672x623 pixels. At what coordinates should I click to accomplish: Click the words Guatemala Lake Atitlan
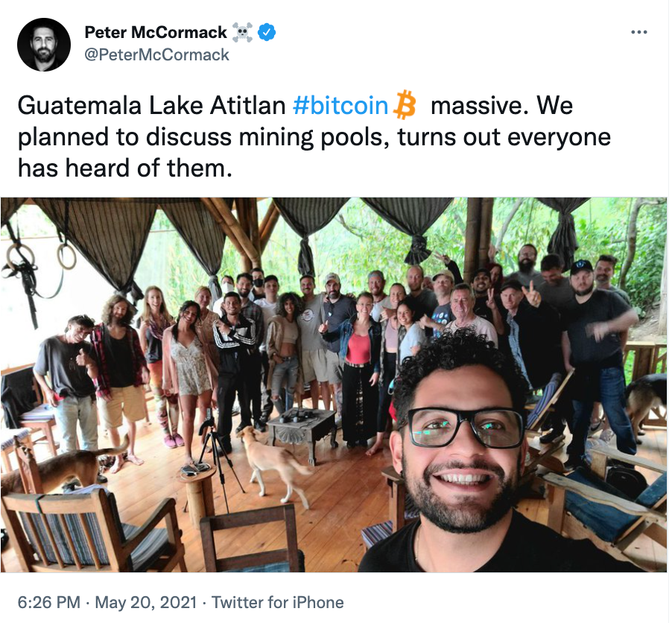[152, 105]
